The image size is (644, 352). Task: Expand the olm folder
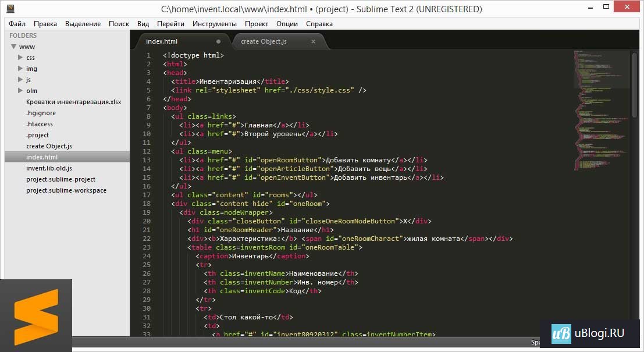point(20,91)
